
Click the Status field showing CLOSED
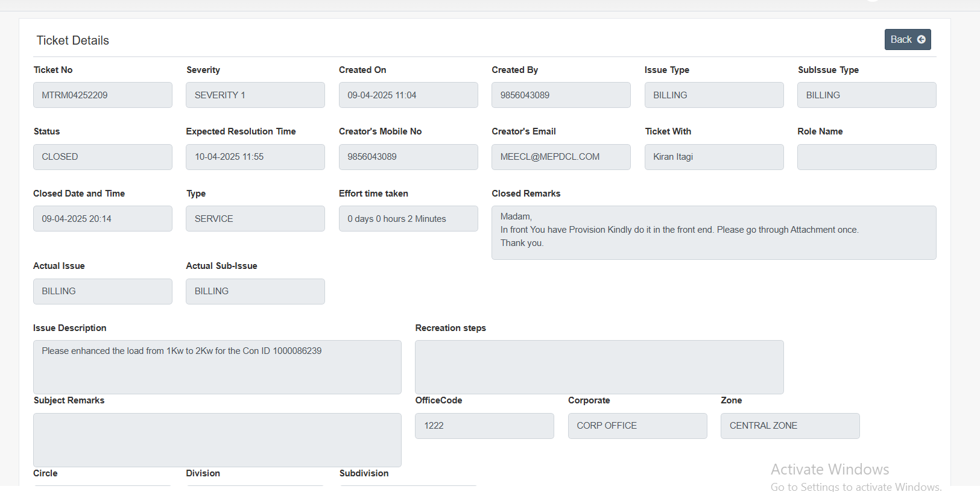pos(103,157)
